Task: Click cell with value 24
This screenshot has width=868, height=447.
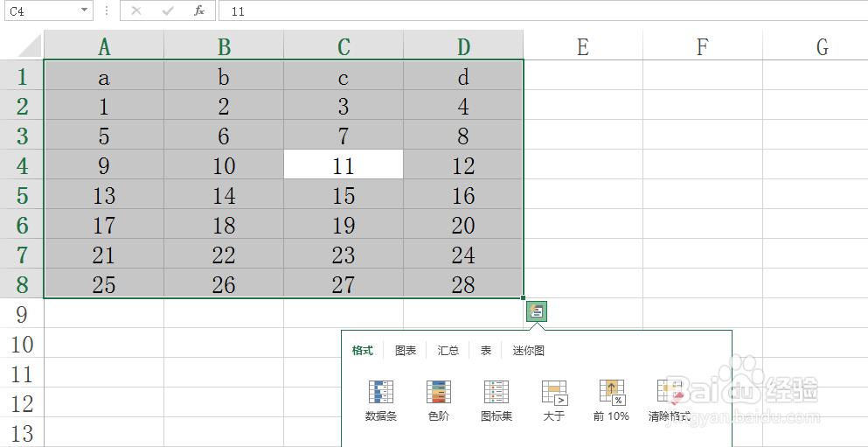Action: 463,255
